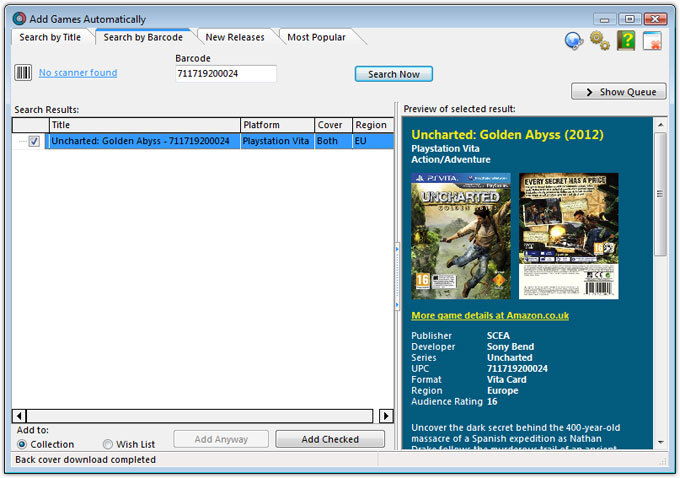Open the online globe icon

574,41
